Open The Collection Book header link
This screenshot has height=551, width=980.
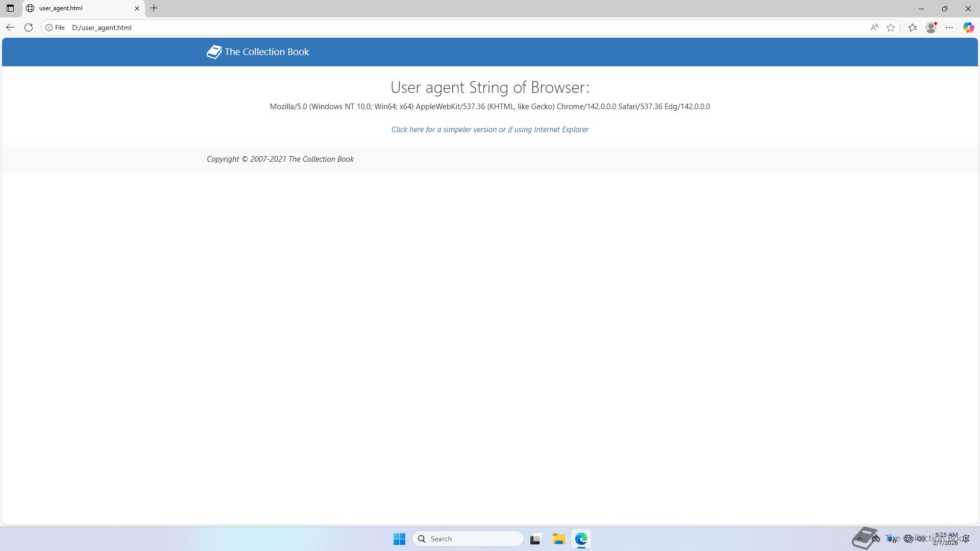[266, 52]
